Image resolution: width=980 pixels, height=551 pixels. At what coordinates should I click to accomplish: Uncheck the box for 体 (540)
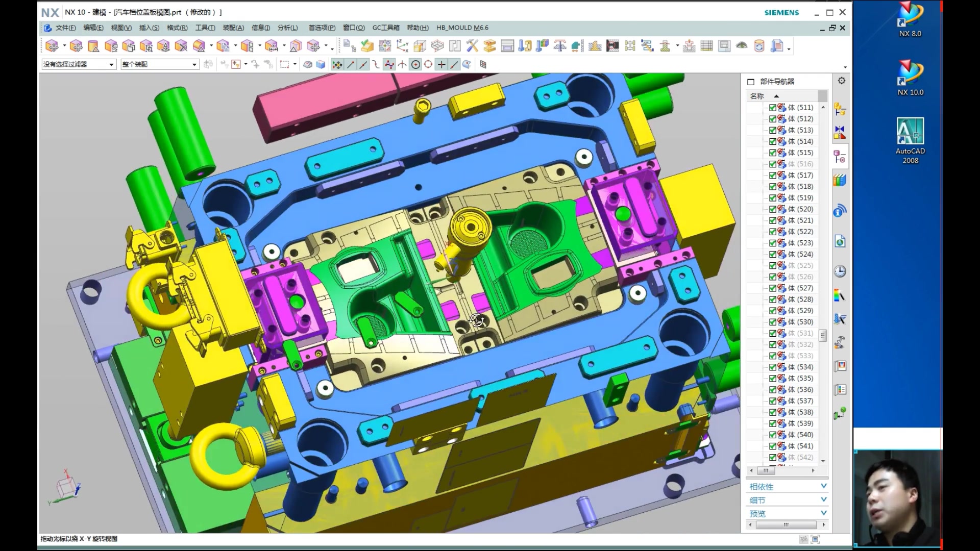pos(773,435)
